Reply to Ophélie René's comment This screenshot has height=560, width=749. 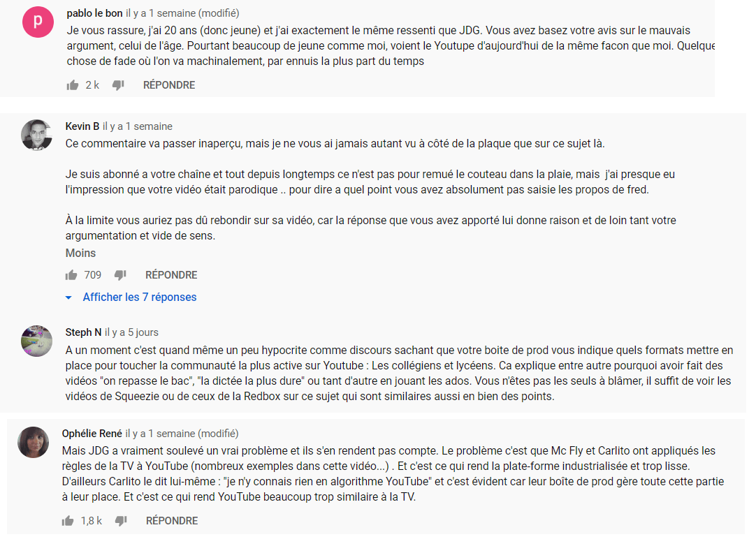(172, 521)
